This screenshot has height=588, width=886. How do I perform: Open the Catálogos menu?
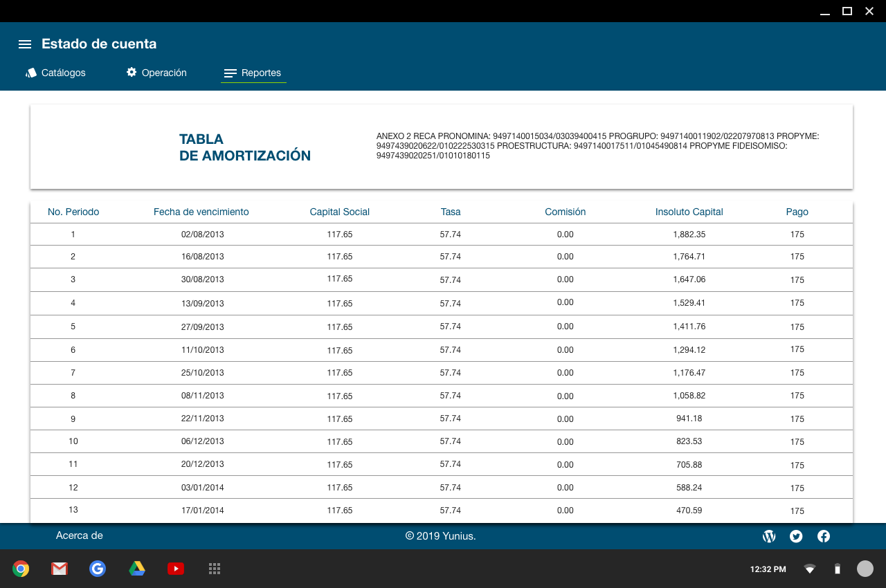pos(56,73)
